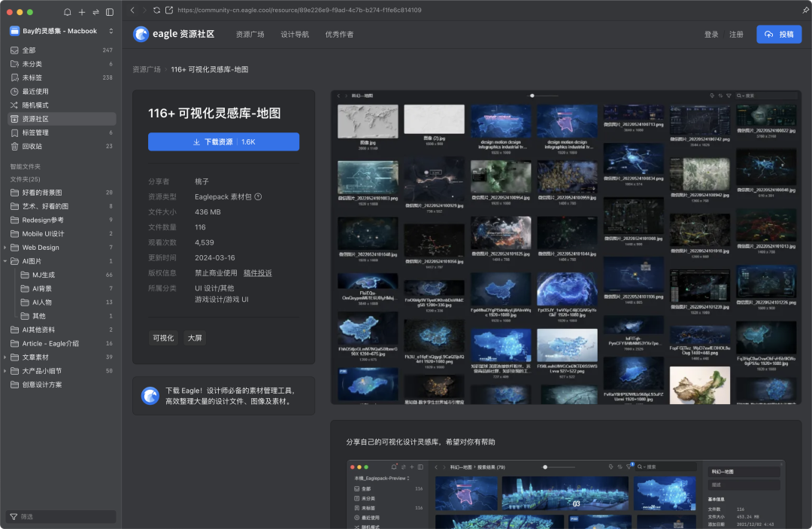Open the Mobile UI设计 folder
Viewport: 812px width, 529px height.
(x=62, y=234)
